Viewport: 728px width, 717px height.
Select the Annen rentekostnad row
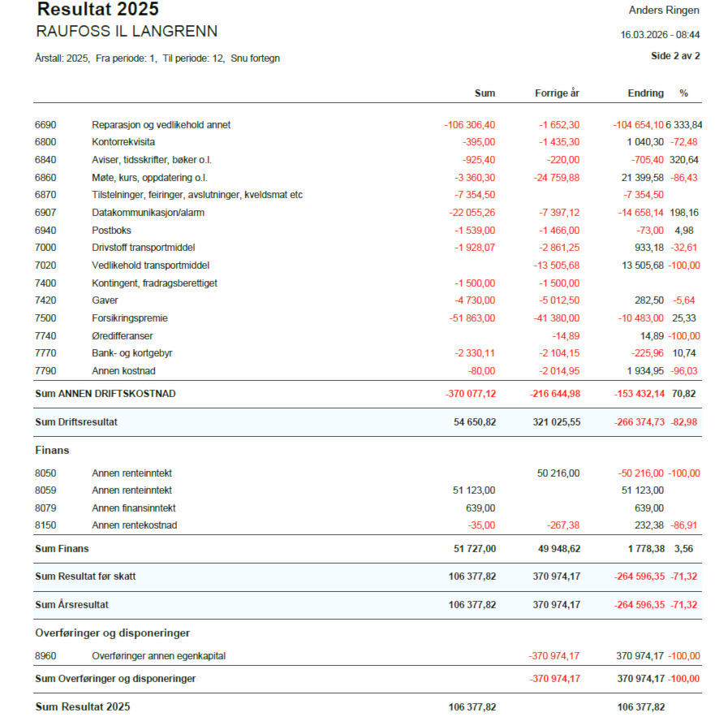coord(134,525)
